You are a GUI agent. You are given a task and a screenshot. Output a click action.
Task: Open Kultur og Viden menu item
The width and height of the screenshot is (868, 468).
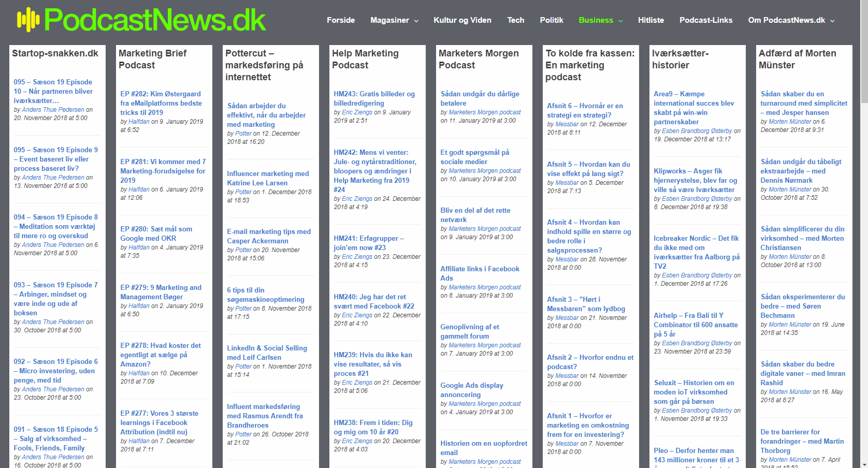pyautogui.click(x=462, y=20)
